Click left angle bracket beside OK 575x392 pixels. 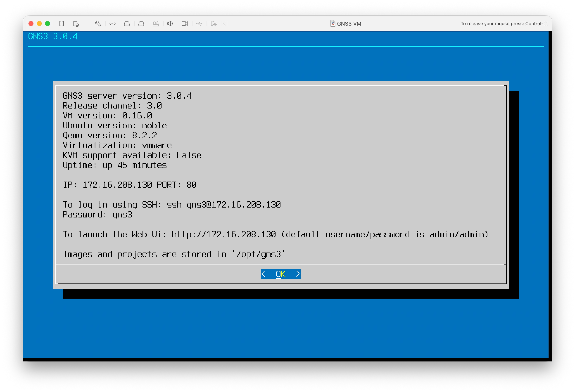(x=264, y=274)
